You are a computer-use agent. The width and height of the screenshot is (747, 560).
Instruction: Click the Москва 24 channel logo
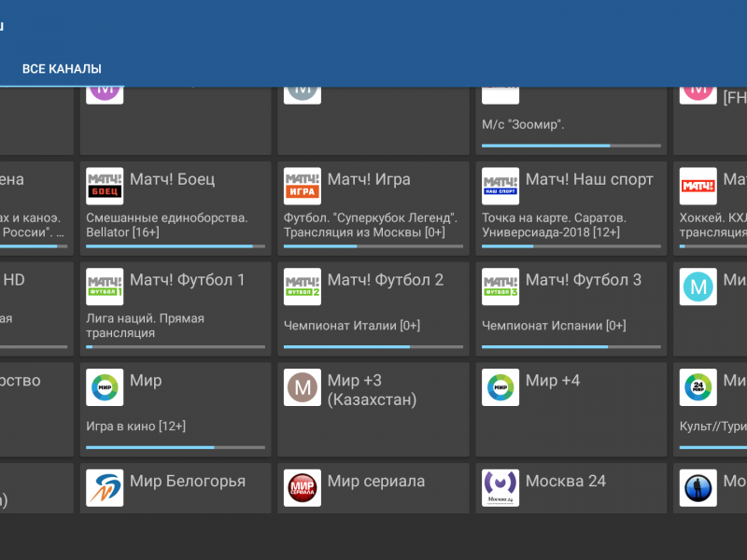(x=500, y=488)
